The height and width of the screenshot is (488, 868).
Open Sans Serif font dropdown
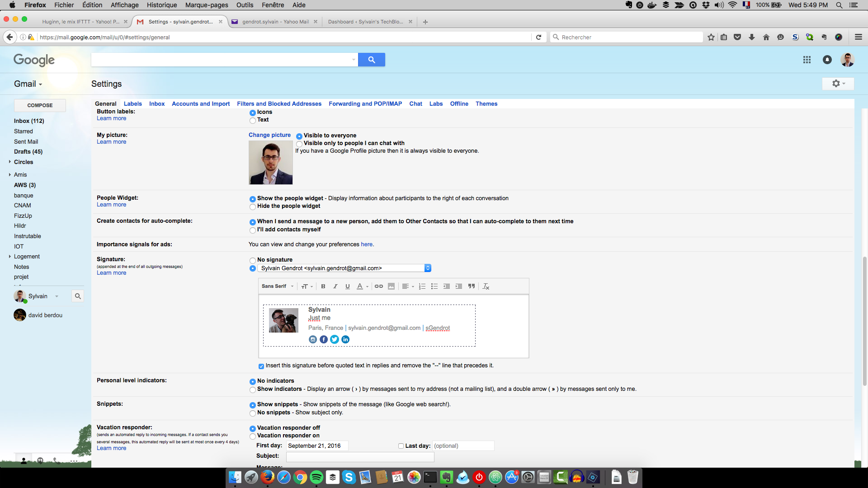tap(278, 286)
